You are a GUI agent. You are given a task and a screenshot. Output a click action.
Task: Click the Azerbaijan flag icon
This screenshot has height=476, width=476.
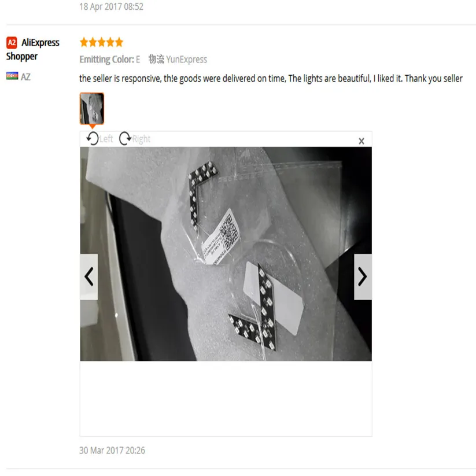(x=12, y=76)
